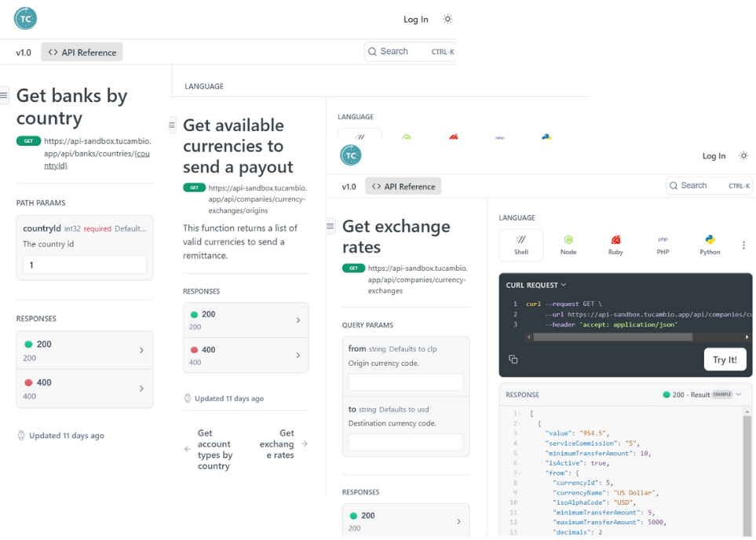
Task: Expand the 200 response for Get exchange rates
Action: (406, 520)
